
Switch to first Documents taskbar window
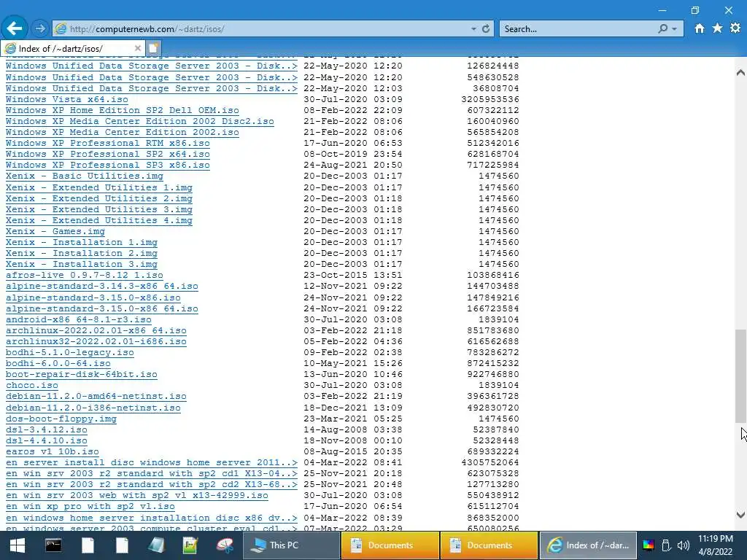[x=390, y=545]
